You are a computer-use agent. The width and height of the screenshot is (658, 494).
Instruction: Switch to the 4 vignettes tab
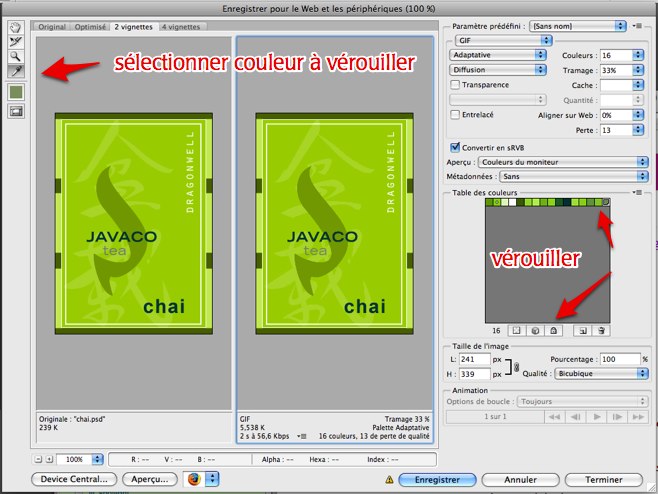click(x=181, y=27)
